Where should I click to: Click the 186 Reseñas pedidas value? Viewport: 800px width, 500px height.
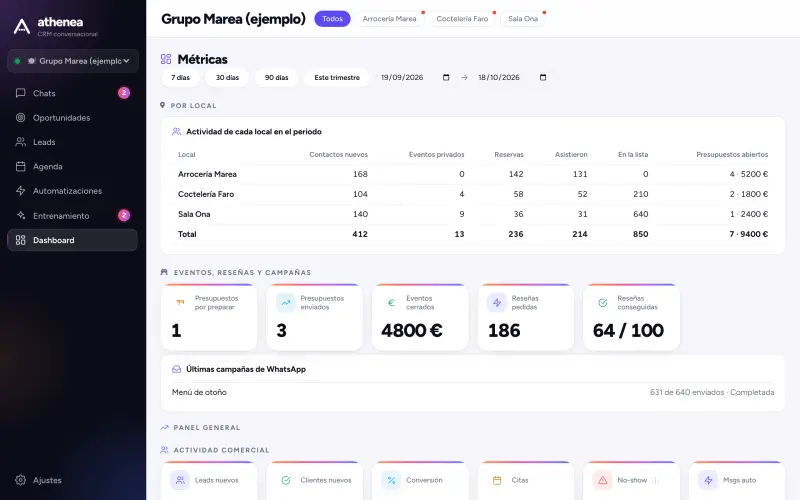(504, 331)
